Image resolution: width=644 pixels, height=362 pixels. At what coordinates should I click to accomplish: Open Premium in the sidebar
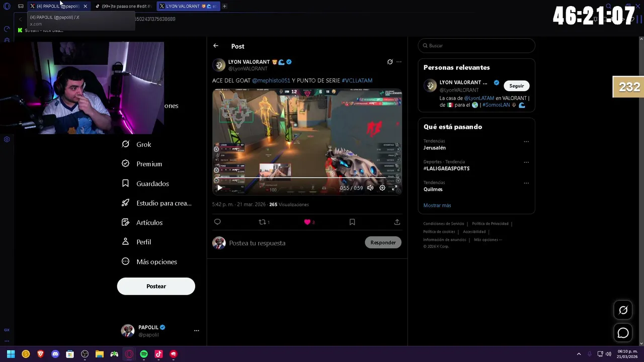tap(142, 164)
